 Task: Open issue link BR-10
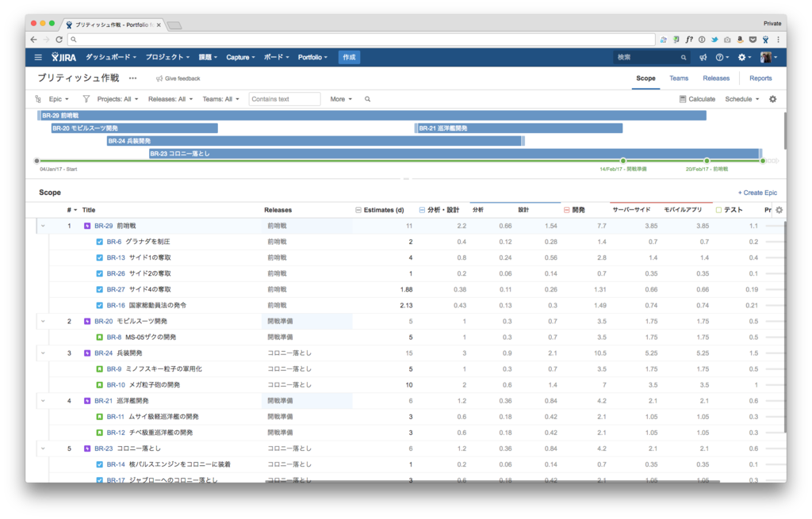(x=116, y=385)
